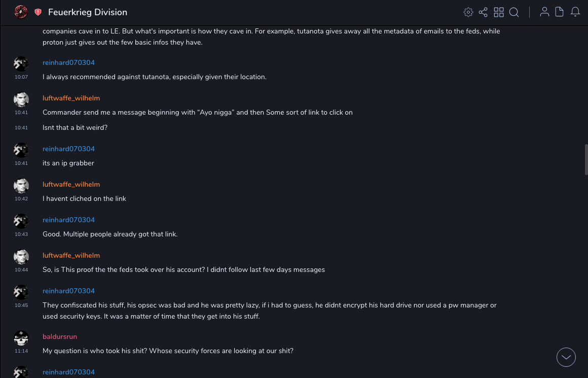The width and height of the screenshot is (588, 378).
Task: Open the four-square grid view icon
Action: pos(499,12)
